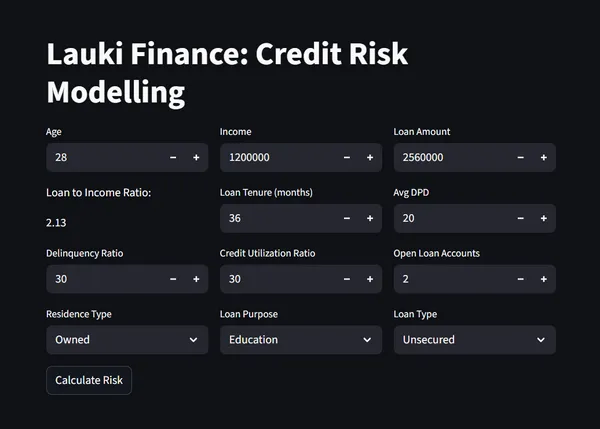Select the Loan Tenure input box
This screenshot has height=429, width=600.
click(277, 218)
